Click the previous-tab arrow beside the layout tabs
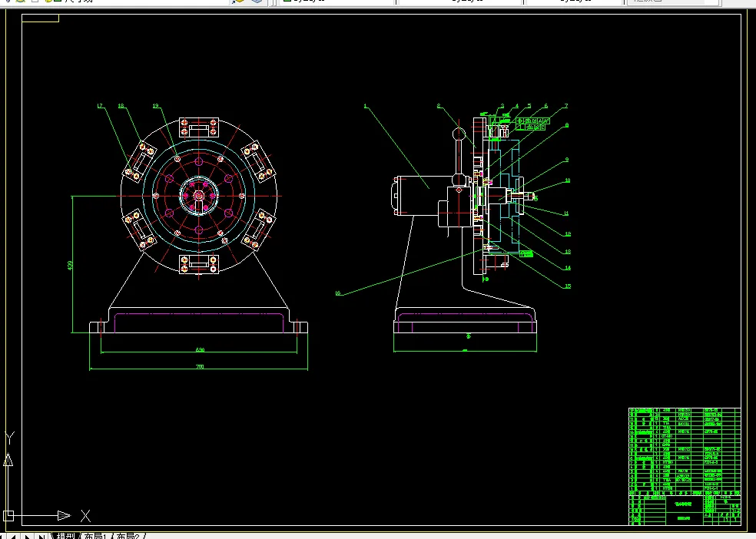This screenshot has height=539, width=756. [x=13, y=536]
